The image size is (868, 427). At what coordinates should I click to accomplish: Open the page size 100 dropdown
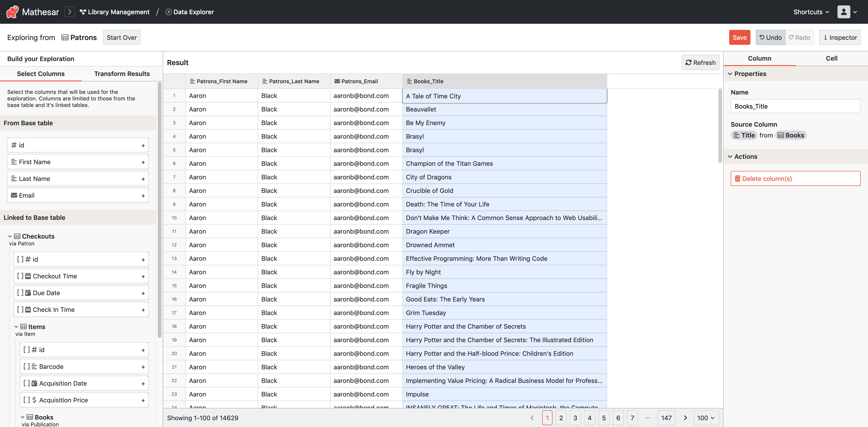point(706,418)
